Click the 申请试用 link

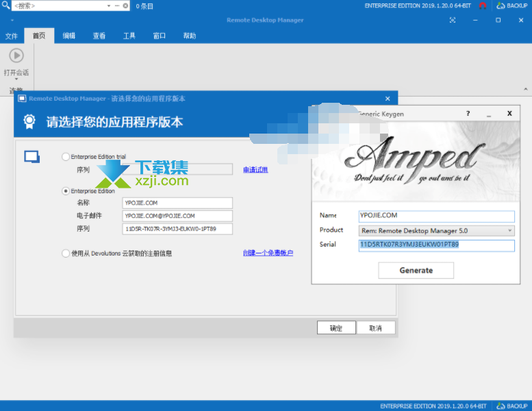click(255, 170)
